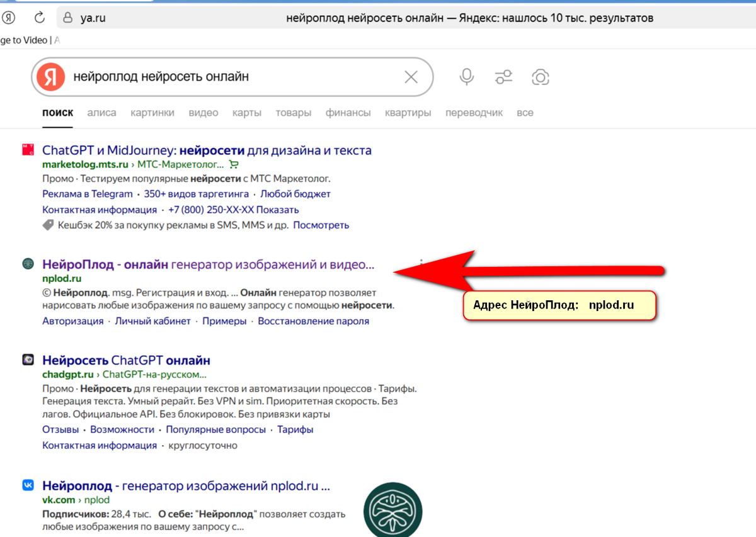The width and height of the screenshot is (756, 537).
Task: Open Нейросеть ChatGPT онлайн result title
Action: [x=126, y=361]
